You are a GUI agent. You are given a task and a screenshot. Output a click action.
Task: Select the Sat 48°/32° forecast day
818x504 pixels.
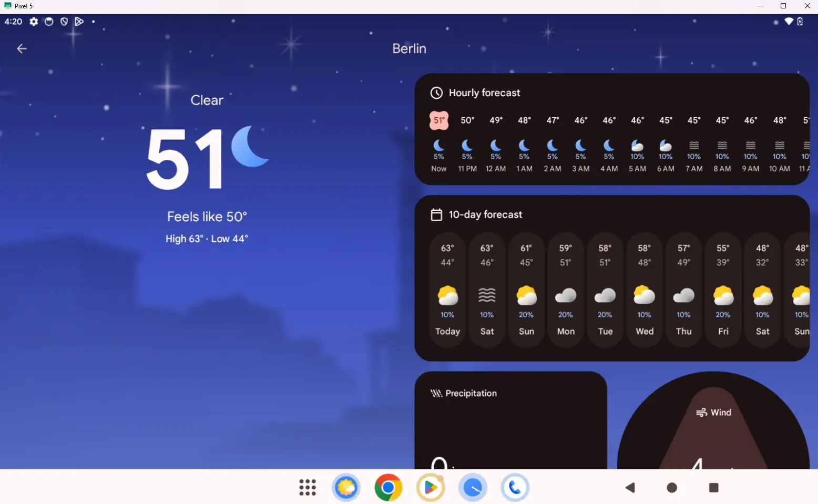(763, 290)
